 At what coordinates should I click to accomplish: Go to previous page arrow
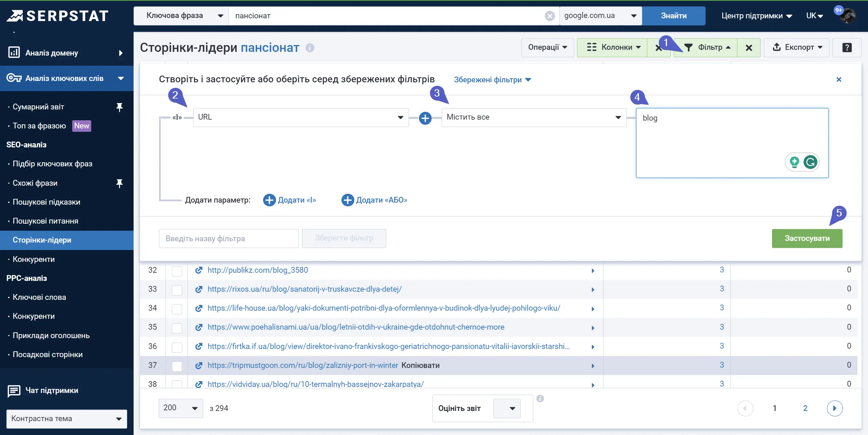[745, 408]
